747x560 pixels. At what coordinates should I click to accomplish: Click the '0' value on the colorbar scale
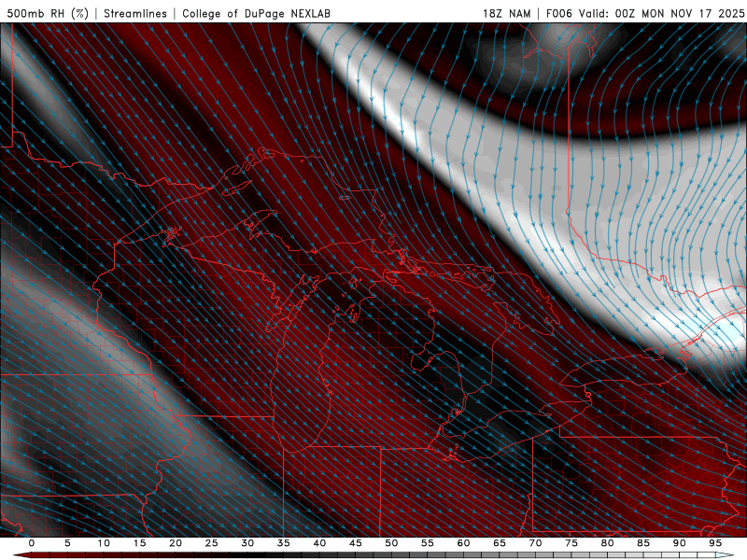point(32,543)
